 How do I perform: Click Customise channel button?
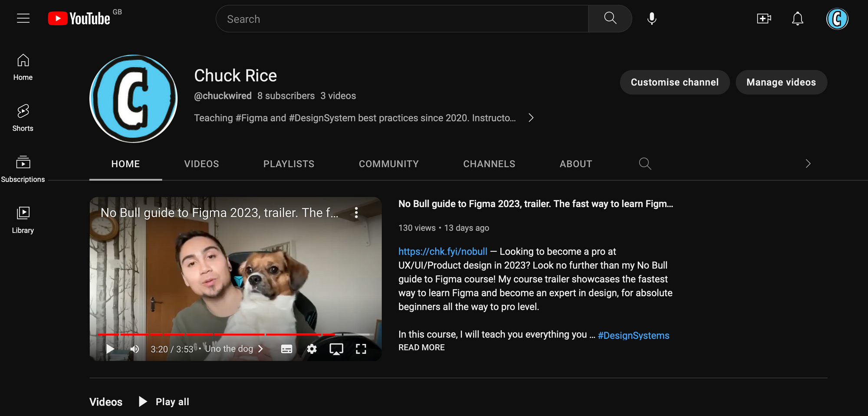674,82
